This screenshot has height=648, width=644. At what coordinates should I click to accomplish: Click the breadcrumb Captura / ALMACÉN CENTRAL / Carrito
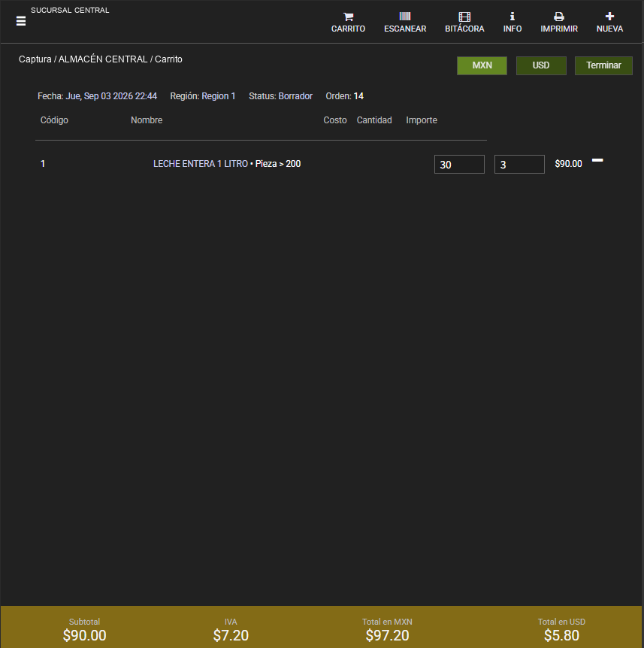coord(101,59)
